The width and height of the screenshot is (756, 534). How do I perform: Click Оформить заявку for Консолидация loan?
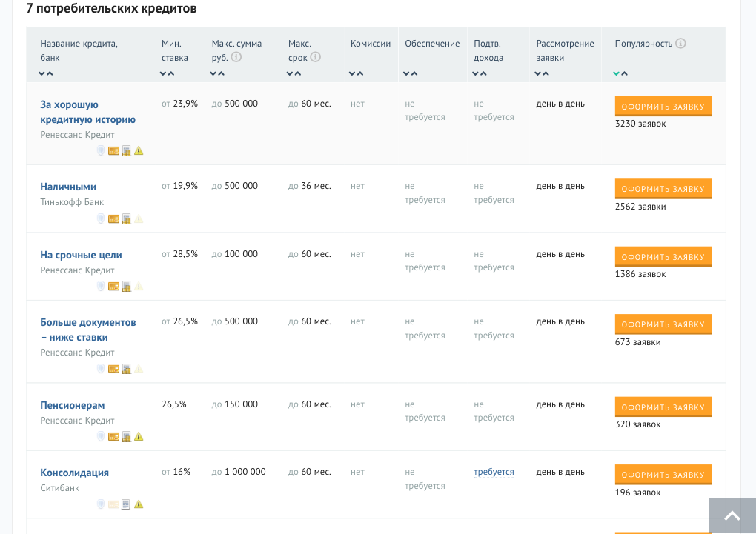click(663, 475)
